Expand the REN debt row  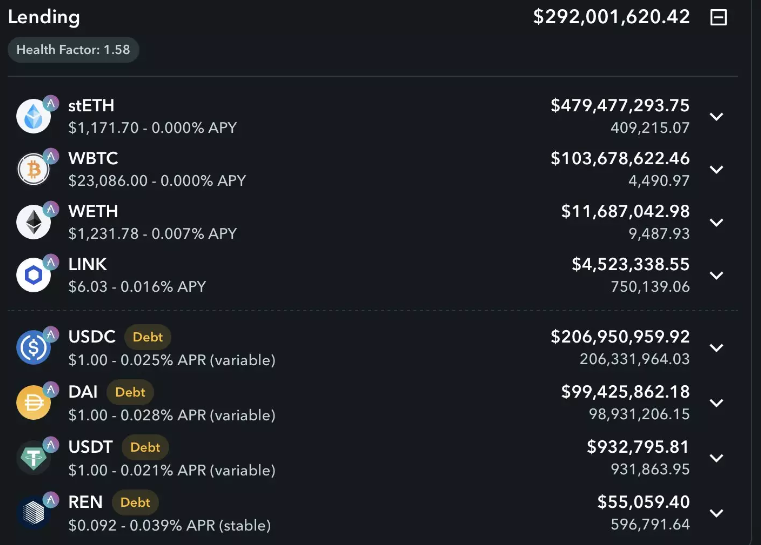pyautogui.click(x=716, y=513)
